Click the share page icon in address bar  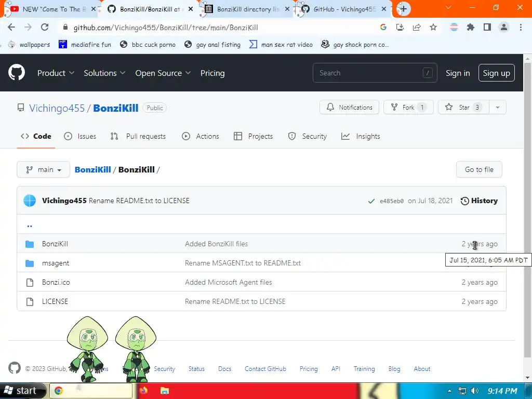click(x=417, y=27)
